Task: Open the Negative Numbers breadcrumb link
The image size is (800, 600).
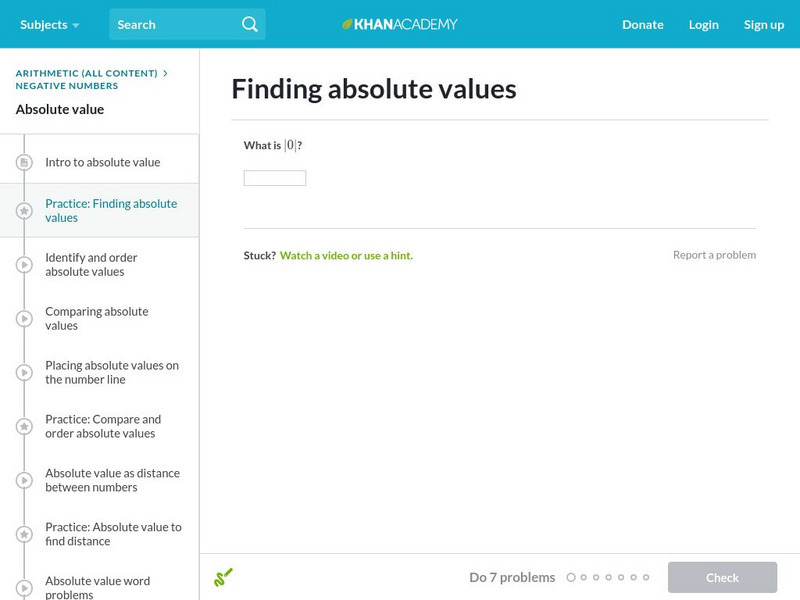Action: (67, 86)
